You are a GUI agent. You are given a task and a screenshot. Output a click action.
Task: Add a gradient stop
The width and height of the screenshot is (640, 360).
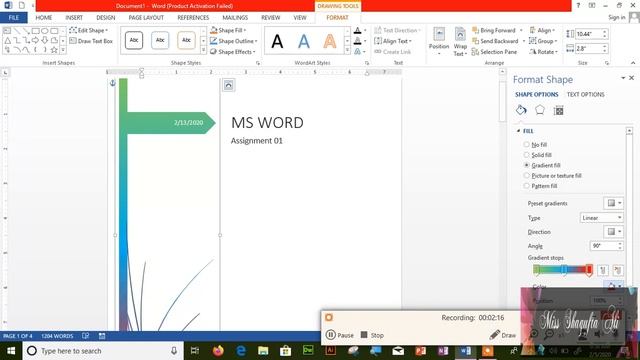(602, 270)
